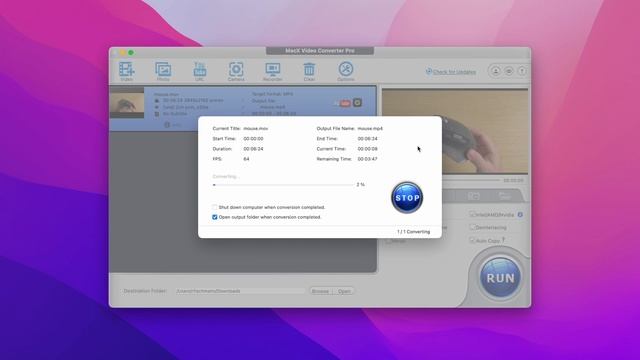This screenshot has width=640, height=360.
Task: Open the gear settings for mouse.mov row
Action: [357, 102]
